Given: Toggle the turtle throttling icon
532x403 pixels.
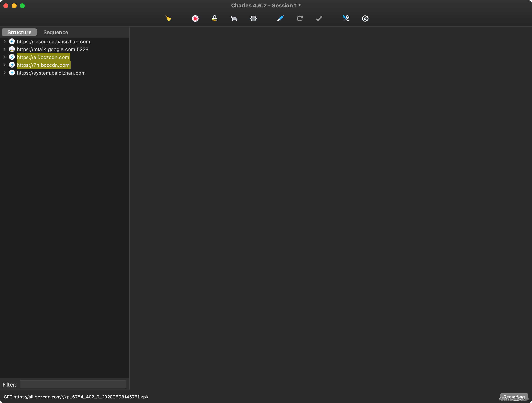Looking at the screenshot, I should [x=234, y=19].
